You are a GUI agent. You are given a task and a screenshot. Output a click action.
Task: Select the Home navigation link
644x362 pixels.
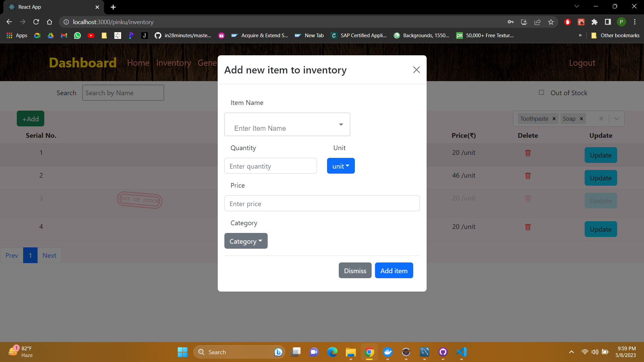(x=138, y=63)
